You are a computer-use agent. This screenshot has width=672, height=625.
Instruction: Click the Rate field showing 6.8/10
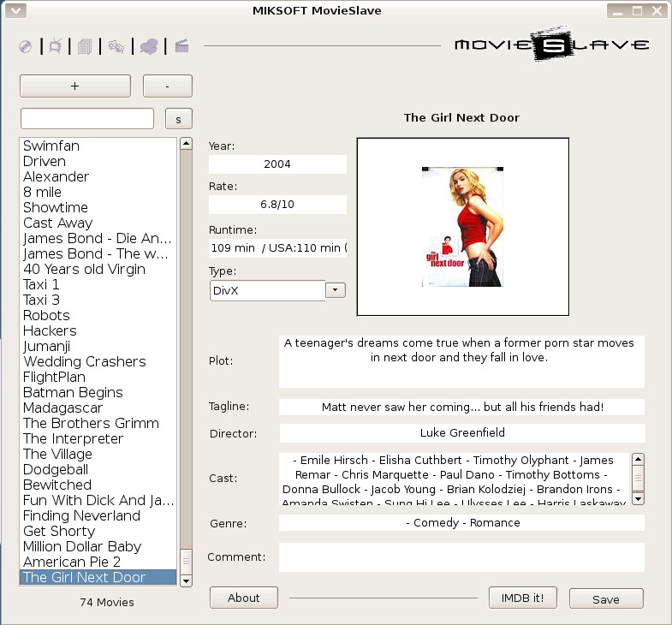277,205
